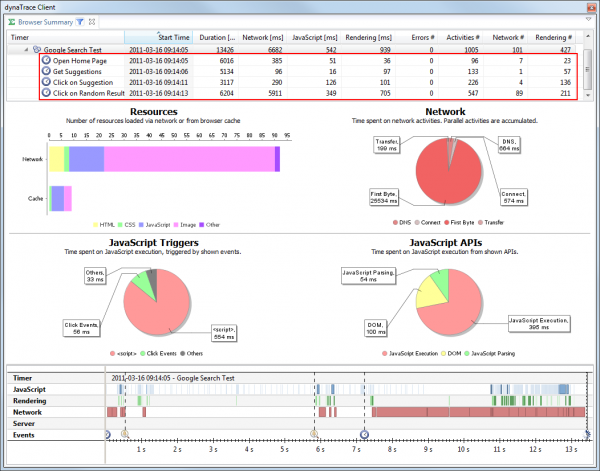Select the Click on Random Result row
This screenshot has height=471, width=600.
click(x=308, y=93)
